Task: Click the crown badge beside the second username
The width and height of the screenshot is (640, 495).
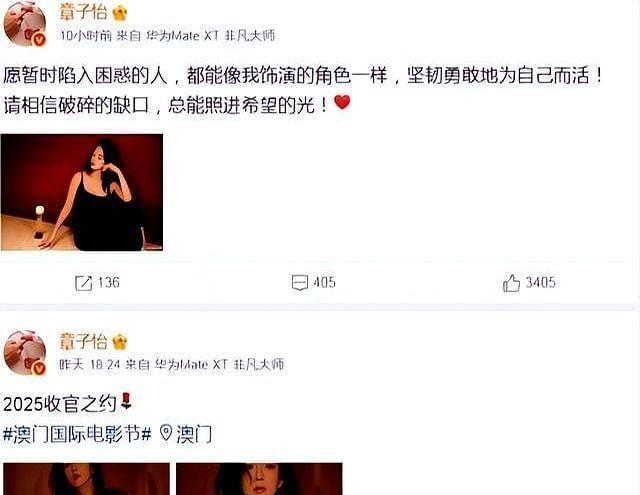Action: coord(120,342)
